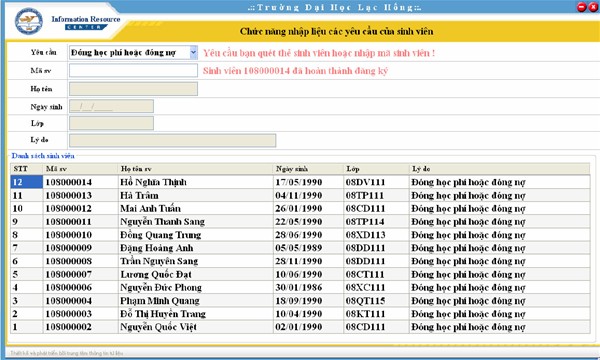Screen dimensions: 600x360
Task: Sort by the STT column header
Action: point(26,169)
